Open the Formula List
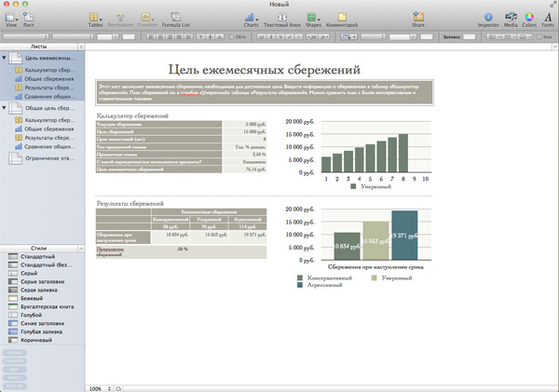This screenshot has height=392, width=559. coord(175,16)
